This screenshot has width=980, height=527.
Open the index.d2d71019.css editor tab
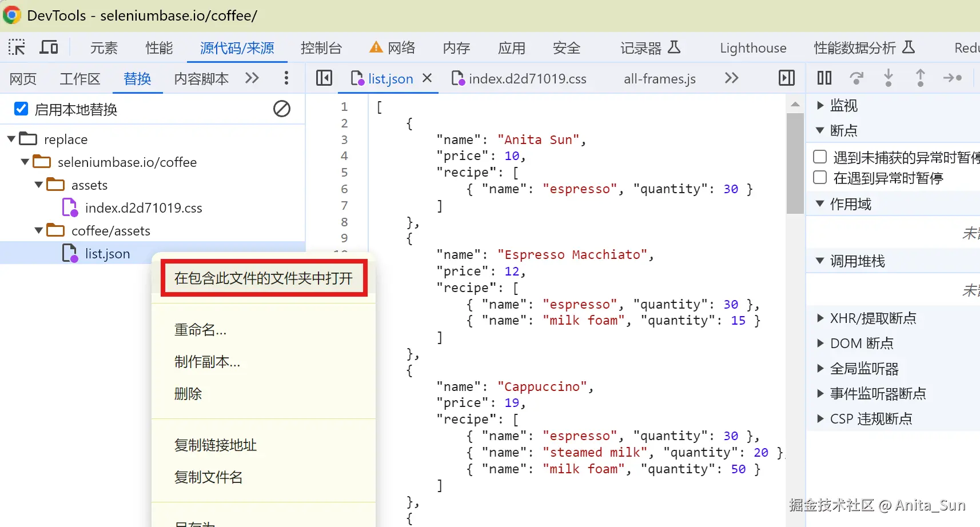tap(519, 78)
